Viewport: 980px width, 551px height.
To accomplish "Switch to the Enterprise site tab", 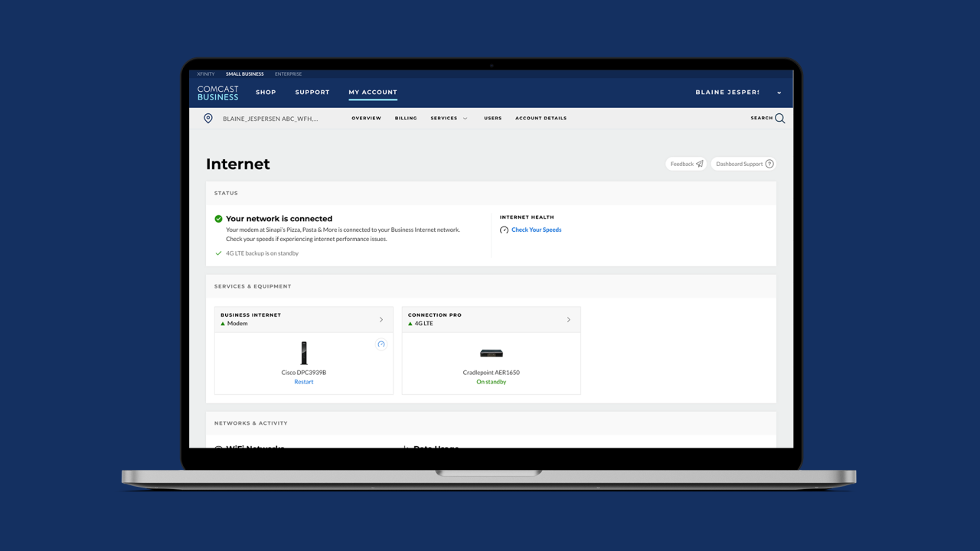I will tap(289, 74).
